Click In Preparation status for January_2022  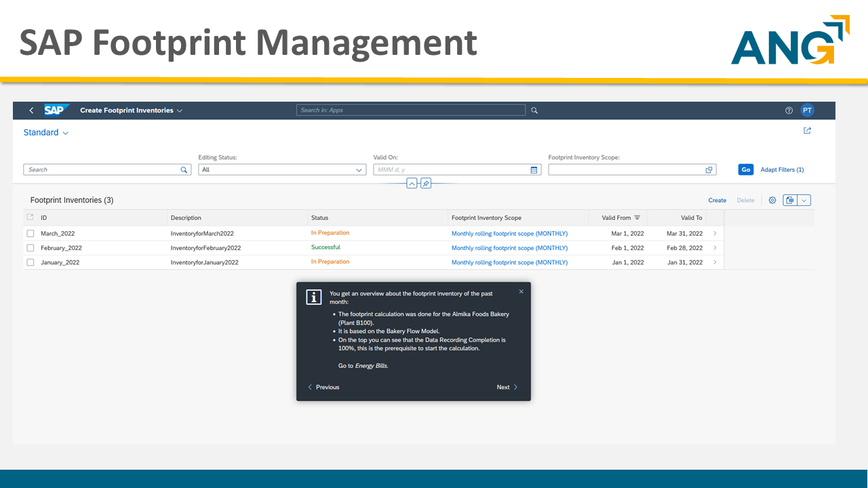pyautogui.click(x=330, y=262)
